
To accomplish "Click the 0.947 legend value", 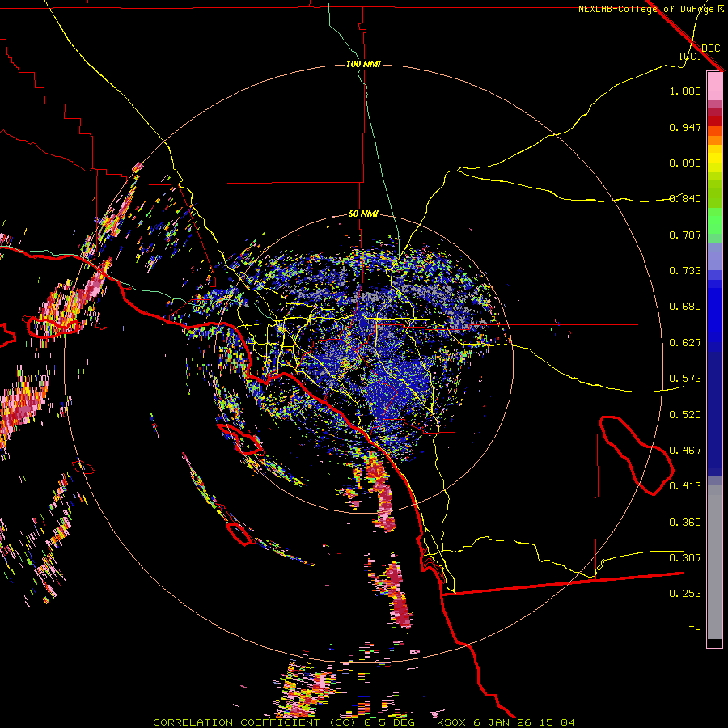I will pyautogui.click(x=685, y=127).
